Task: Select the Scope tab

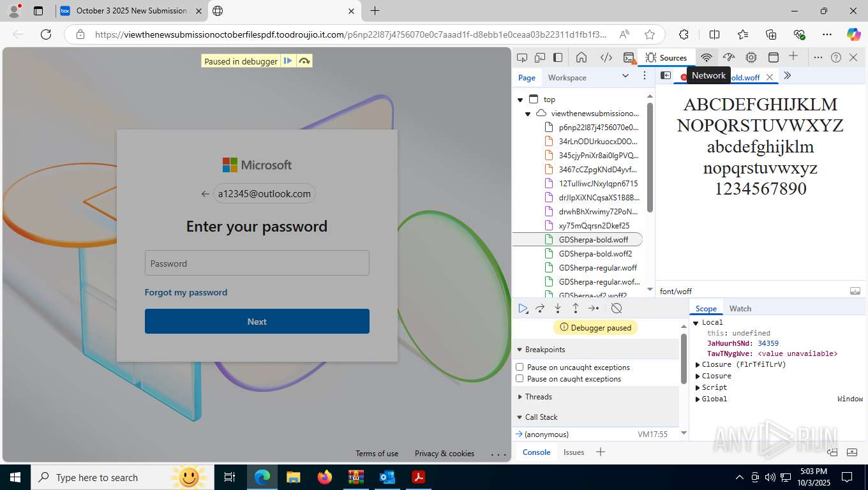Action: click(x=706, y=308)
